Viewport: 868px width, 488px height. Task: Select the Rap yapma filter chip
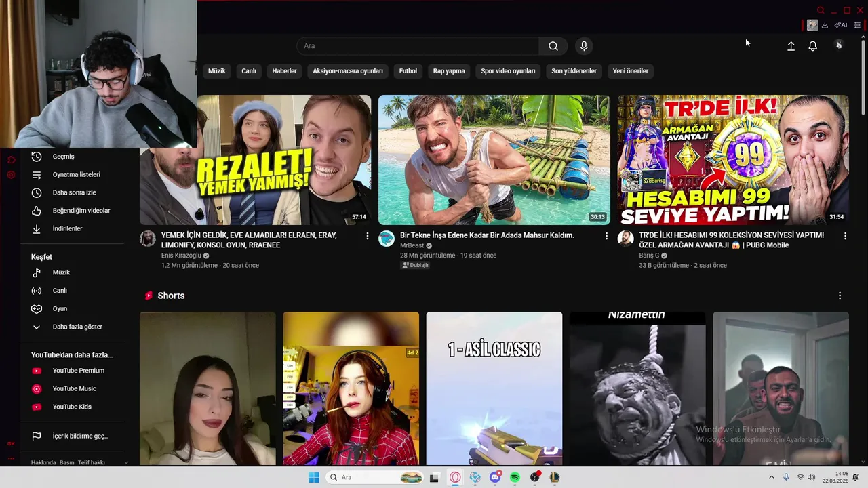pos(449,71)
